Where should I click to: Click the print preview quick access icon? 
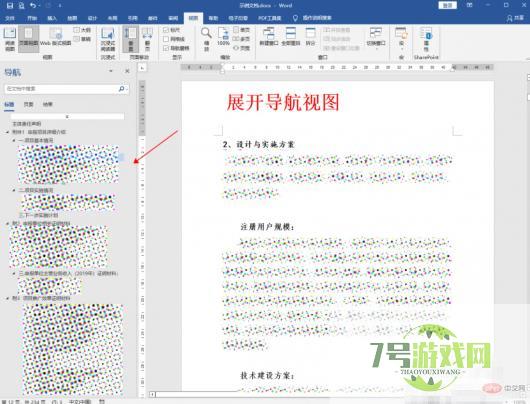[21, 5]
